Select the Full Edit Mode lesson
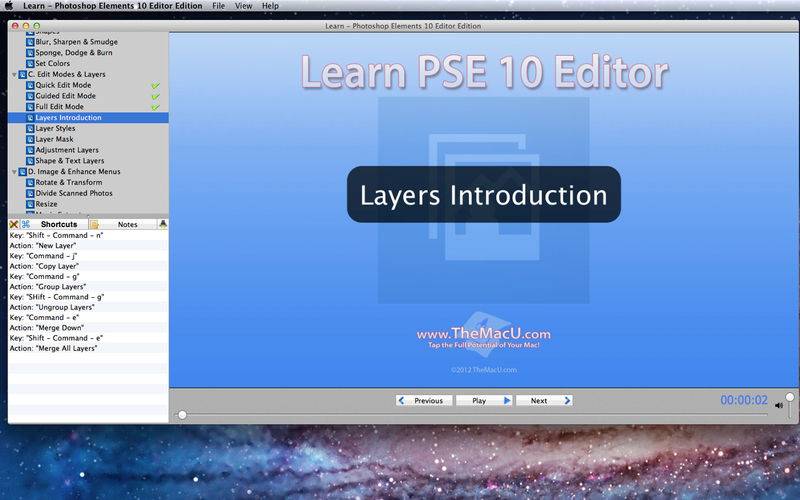The width and height of the screenshot is (800, 500). pyautogui.click(x=59, y=107)
